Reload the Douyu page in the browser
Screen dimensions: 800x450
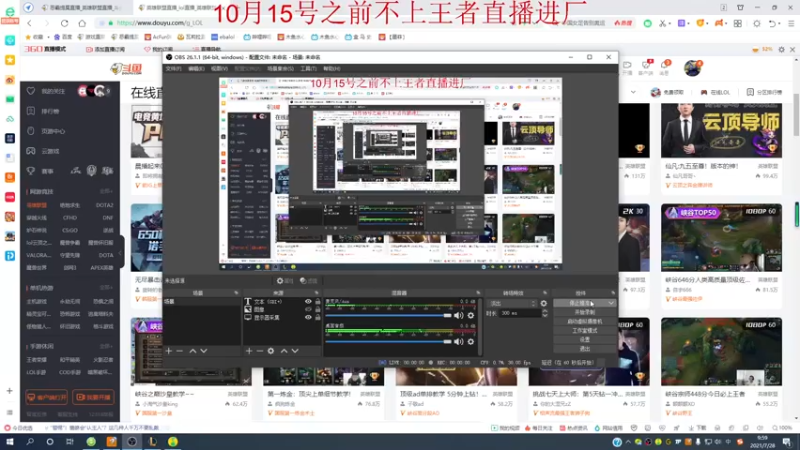(64, 23)
